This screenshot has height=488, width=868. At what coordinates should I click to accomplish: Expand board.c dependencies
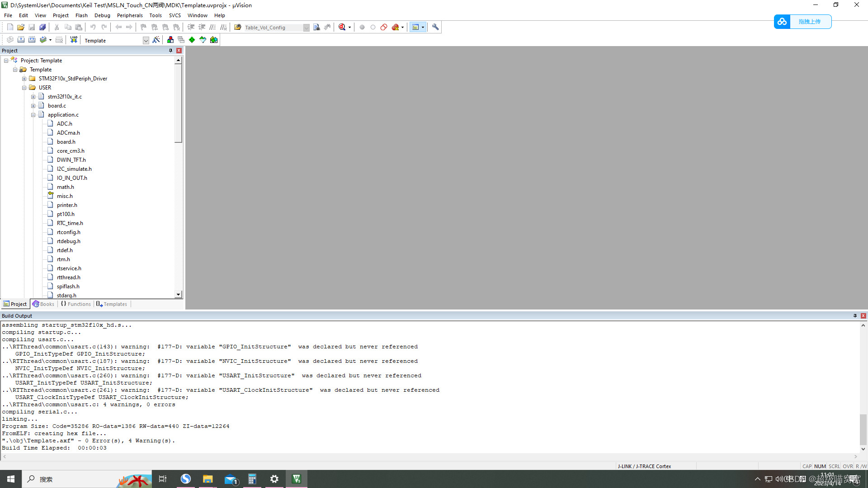click(x=33, y=106)
